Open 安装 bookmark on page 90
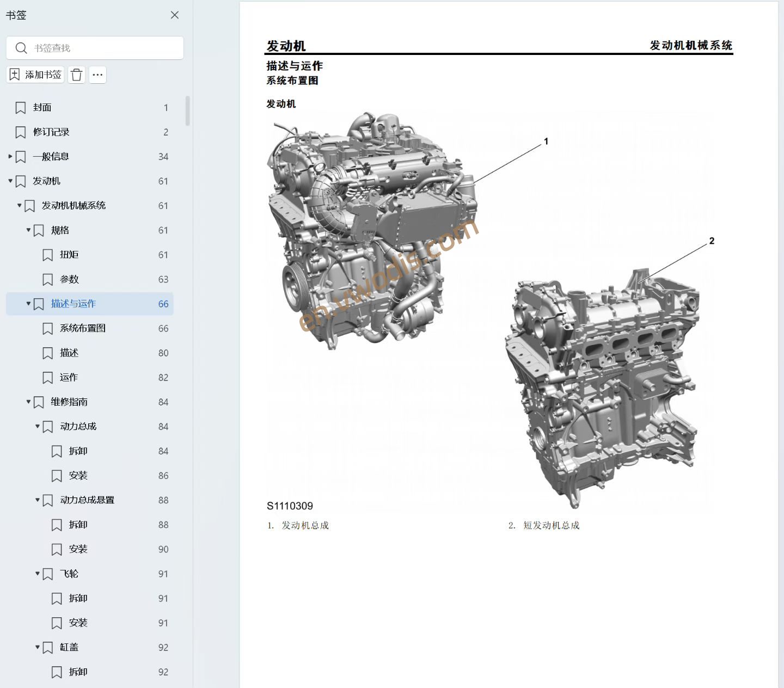 coord(78,549)
